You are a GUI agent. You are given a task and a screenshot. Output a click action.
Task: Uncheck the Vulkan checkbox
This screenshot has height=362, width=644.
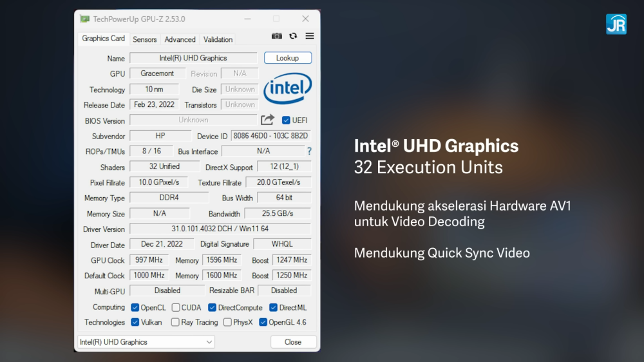(135, 322)
